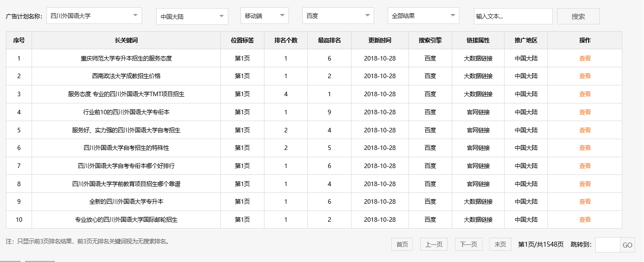Open 查看 for 专业放心的四川外国语大学国际邮轮招生

[x=584, y=220]
